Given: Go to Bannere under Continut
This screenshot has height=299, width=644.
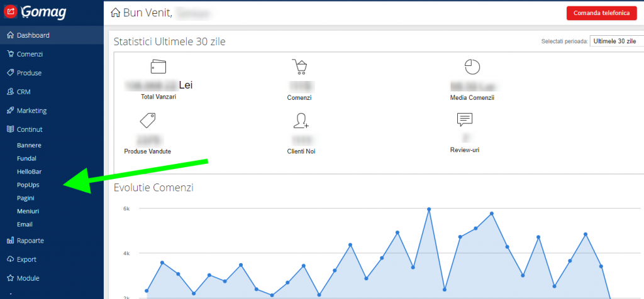Looking at the screenshot, I should coord(29,145).
